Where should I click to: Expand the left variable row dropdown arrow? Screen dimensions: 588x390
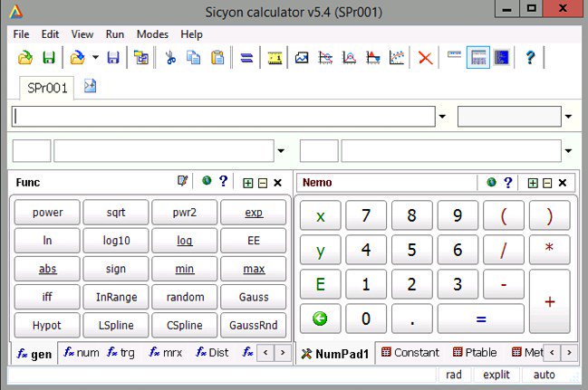pyautogui.click(x=281, y=150)
